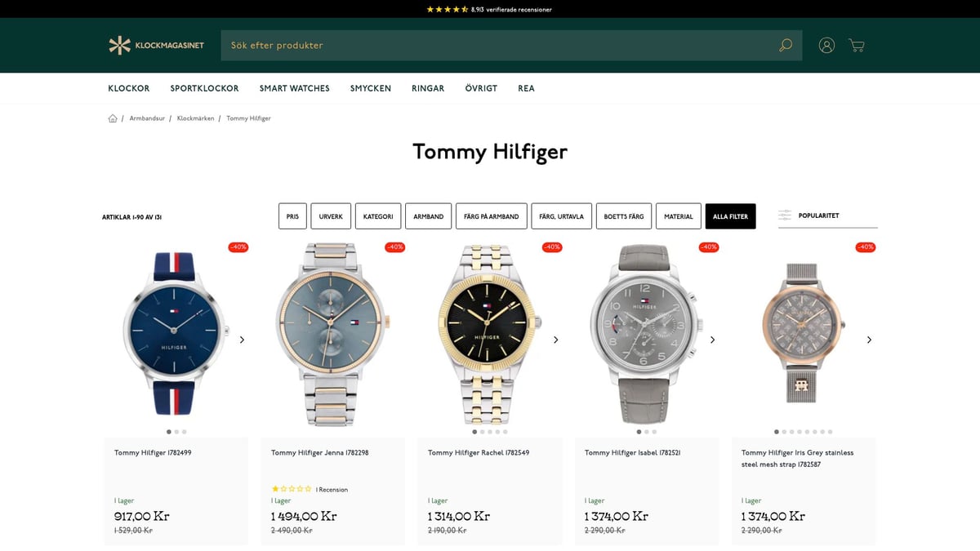Open the Popularitet sorting dropdown
Image resolution: width=980 pixels, height=551 pixels.
pos(827,216)
